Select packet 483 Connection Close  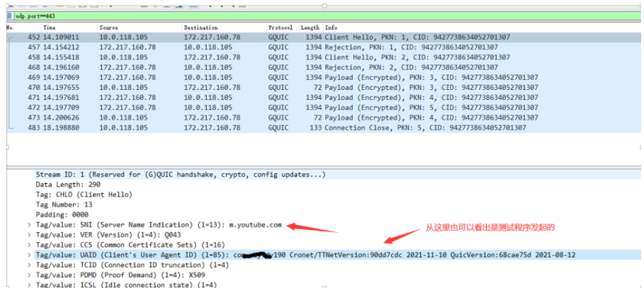point(324,127)
